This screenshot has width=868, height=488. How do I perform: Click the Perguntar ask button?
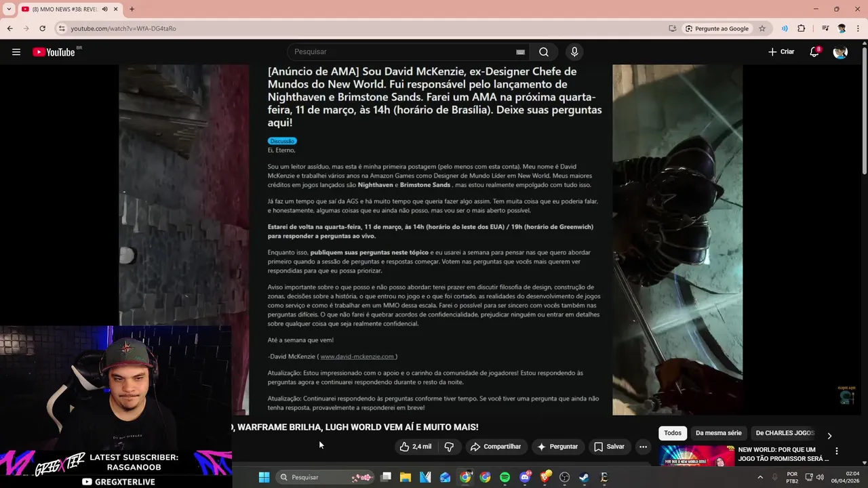[557, 447]
